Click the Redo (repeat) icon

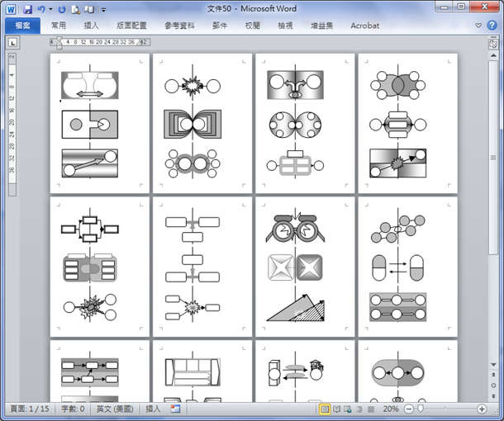click(62, 9)
